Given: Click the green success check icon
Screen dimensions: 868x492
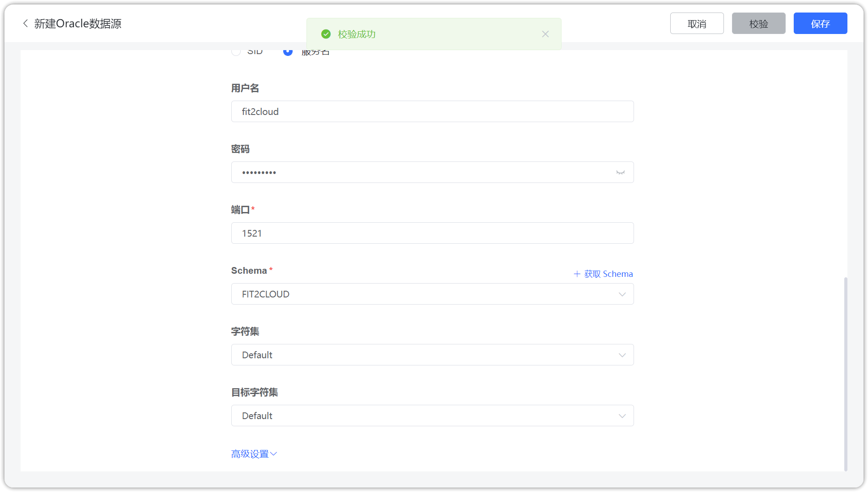Looking at the screenshot, I should (326, 34).
